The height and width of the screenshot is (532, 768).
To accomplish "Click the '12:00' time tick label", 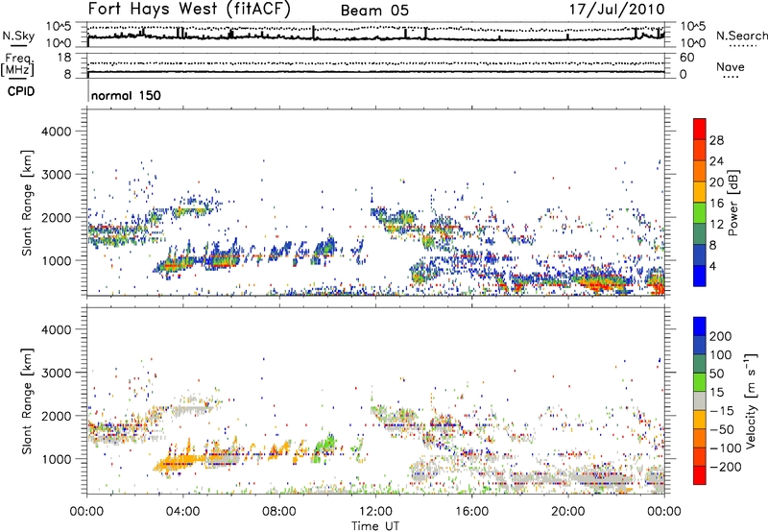I will 375,512.
